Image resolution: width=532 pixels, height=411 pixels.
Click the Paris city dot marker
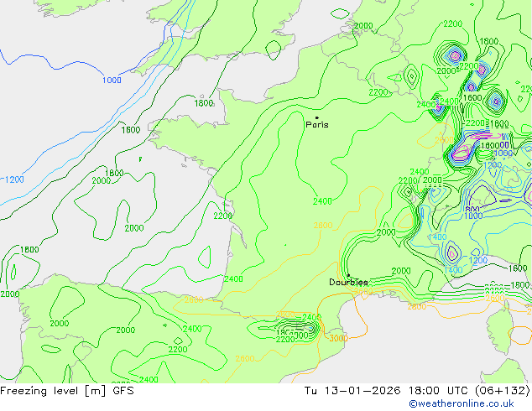[317, 117]
